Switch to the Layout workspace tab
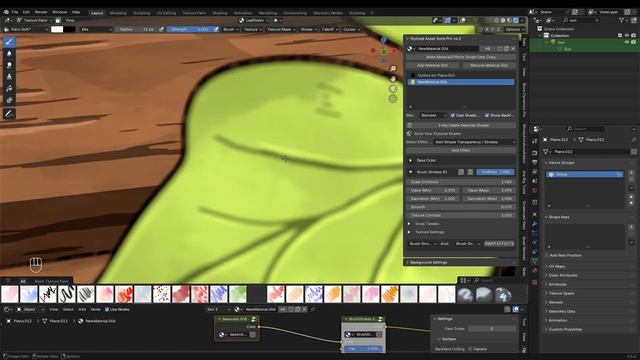This screenshot has height=360, width=640. click(97, 13)
